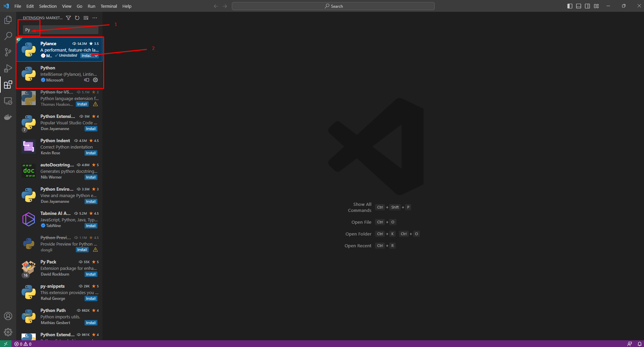This screenshot has width=644, height=347.
Task: Click the feedback icon in status bar
Action: (630, 344)
